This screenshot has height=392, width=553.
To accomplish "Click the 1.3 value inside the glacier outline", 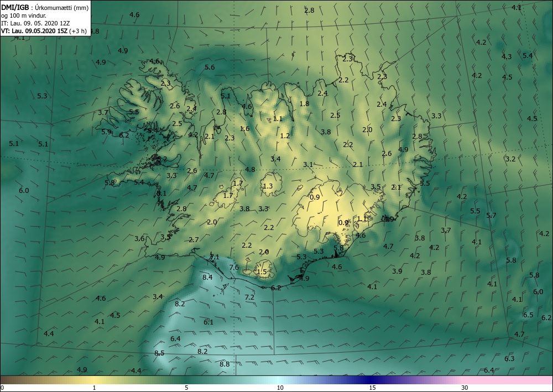I will coord(268,186).
